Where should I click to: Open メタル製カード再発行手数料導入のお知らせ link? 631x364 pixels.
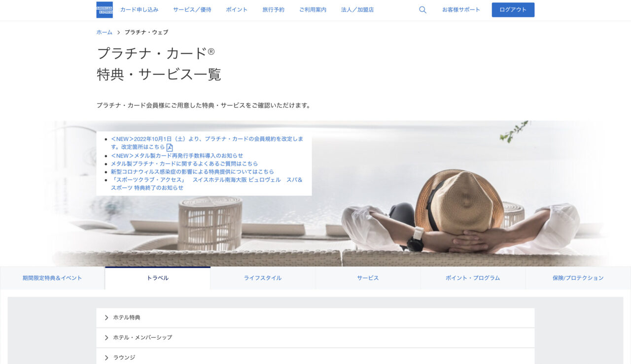point(177,156)
